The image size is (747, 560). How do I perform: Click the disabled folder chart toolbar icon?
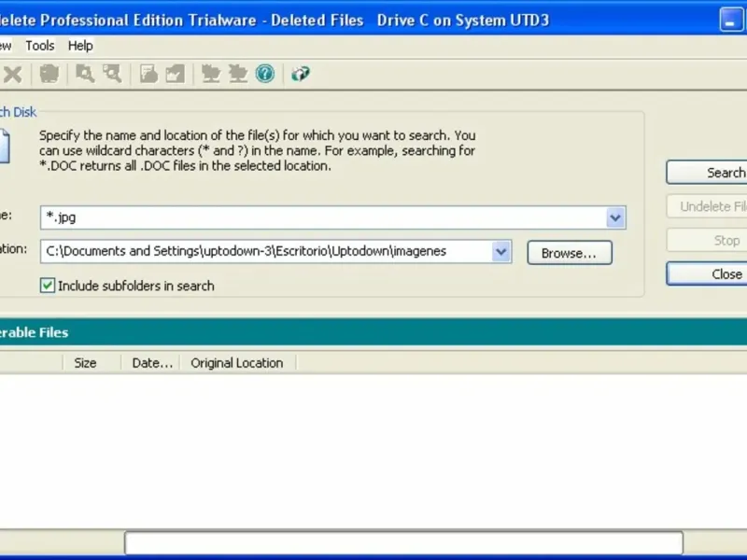(175, 74)
